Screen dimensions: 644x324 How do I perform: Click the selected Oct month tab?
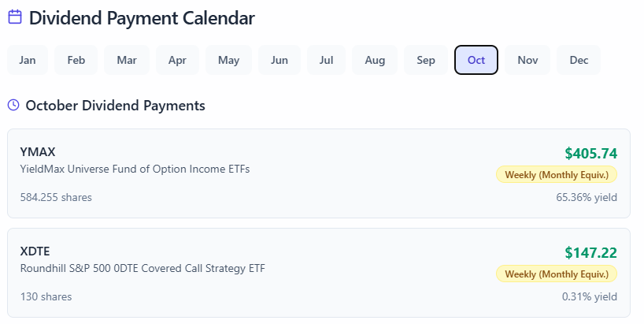click(476, 60)
